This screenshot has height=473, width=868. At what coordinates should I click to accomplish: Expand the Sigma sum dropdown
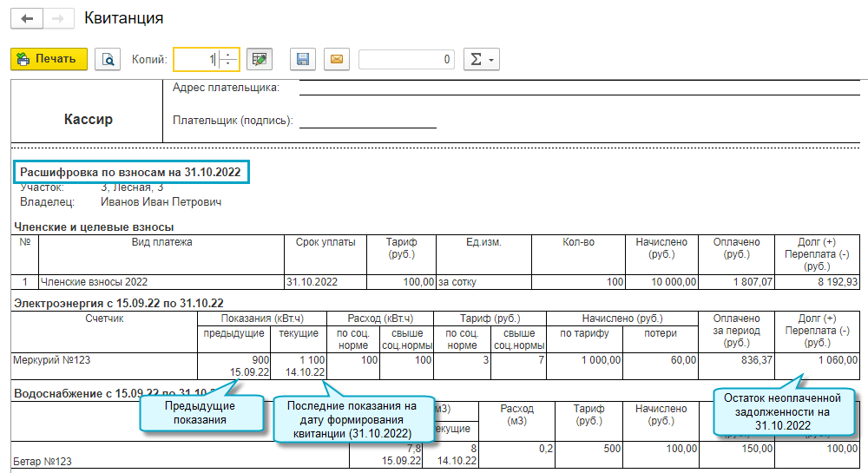pos(481,59)
